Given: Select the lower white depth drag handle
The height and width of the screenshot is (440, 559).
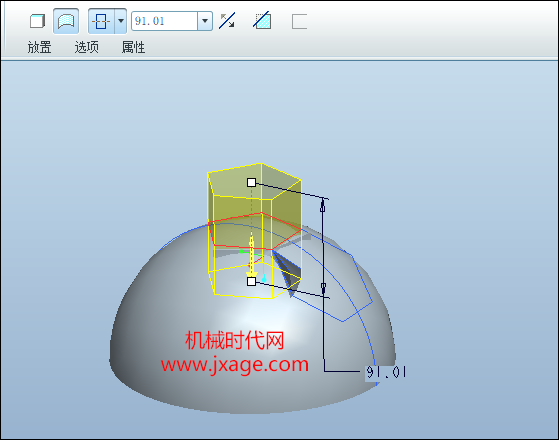Looking at the screenshot, I should point(251,281).
